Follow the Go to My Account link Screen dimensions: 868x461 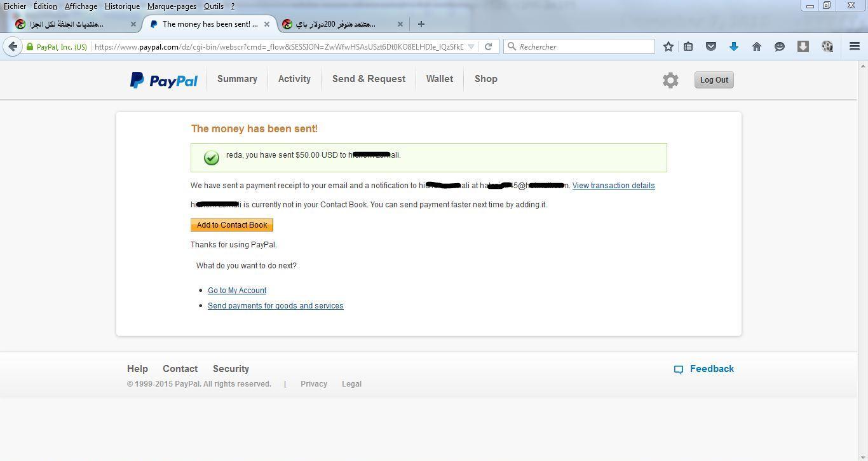point(237,291)
